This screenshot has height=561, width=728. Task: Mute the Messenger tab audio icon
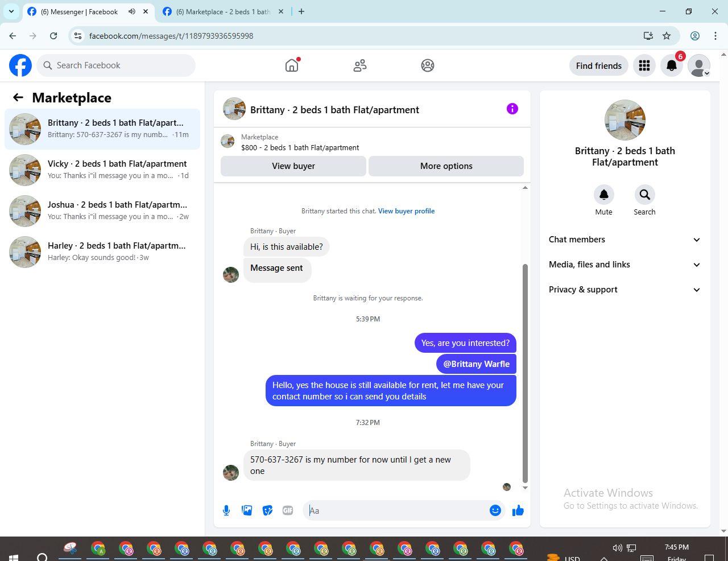coord(132,11)
